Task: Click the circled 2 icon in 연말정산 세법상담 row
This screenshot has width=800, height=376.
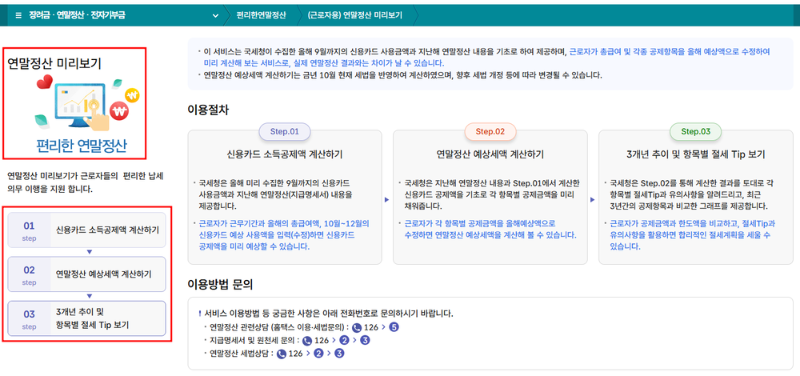Action: [x=319, y=353]
